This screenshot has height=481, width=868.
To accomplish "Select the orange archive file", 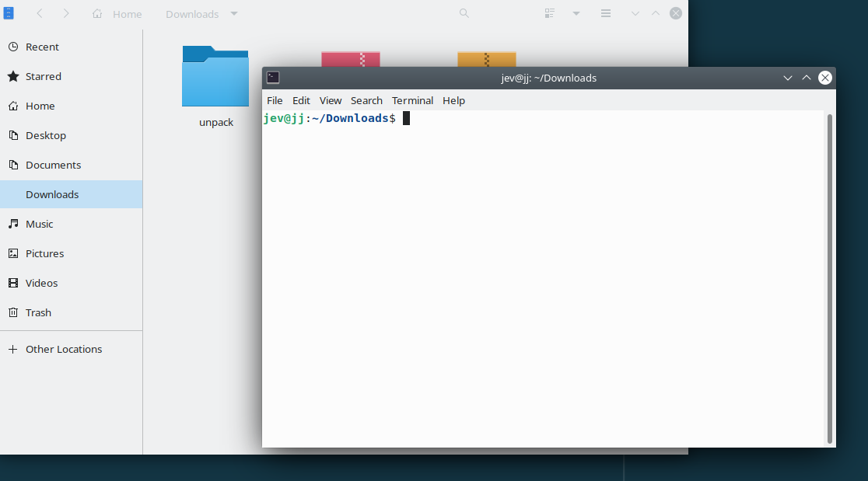I will click(x=487, y=59).
